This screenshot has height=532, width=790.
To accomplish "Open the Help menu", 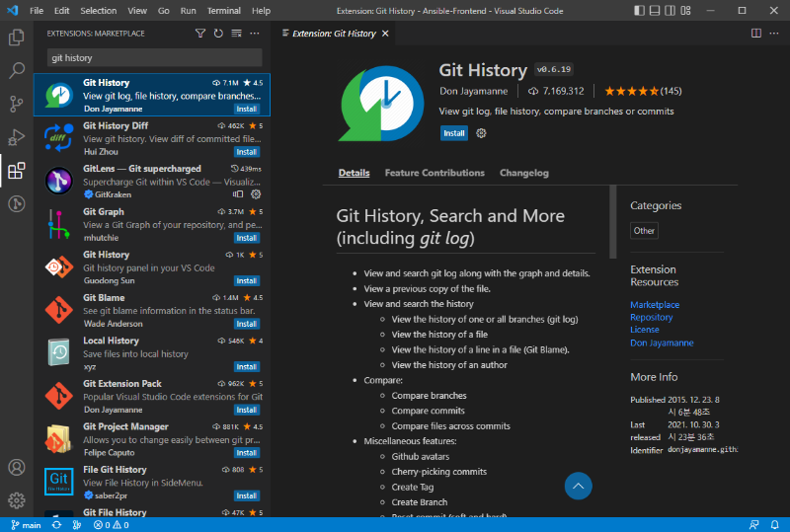I will click(261, 11).
